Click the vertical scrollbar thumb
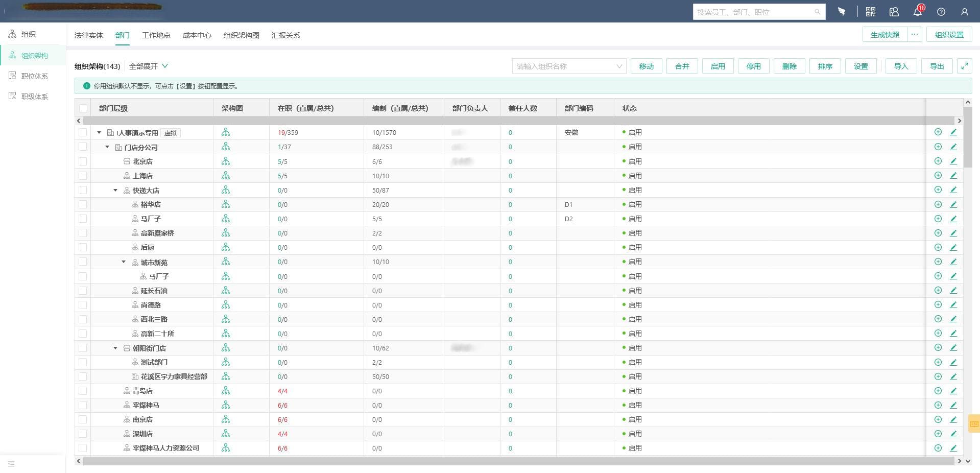The image size is (980, 473). (x=968, y=137)
